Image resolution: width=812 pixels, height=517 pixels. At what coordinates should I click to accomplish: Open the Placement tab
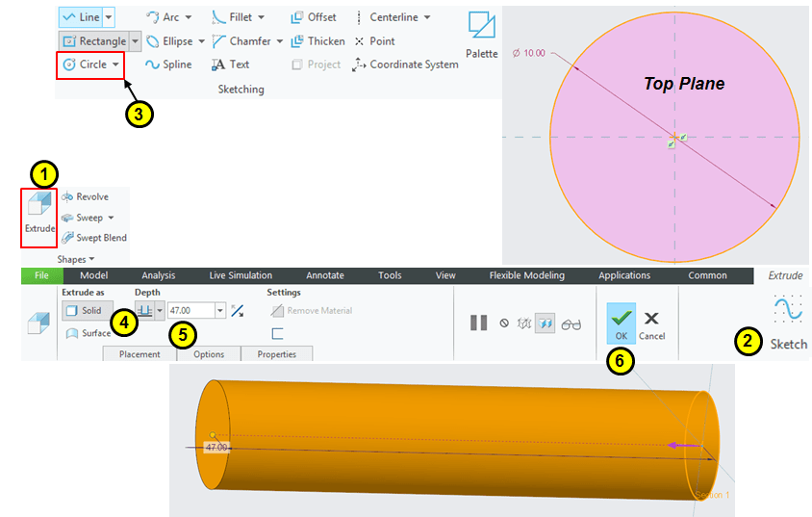coord(140,354)
